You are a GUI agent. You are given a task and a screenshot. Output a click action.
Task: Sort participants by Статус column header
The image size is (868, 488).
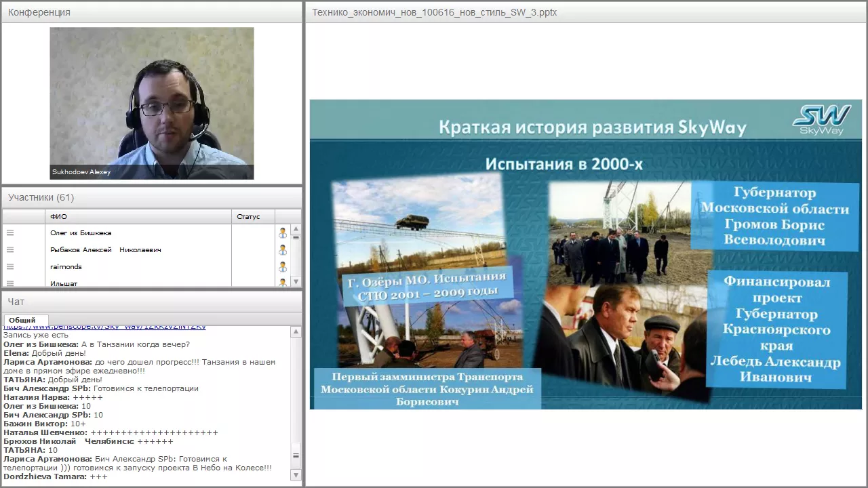253,217
